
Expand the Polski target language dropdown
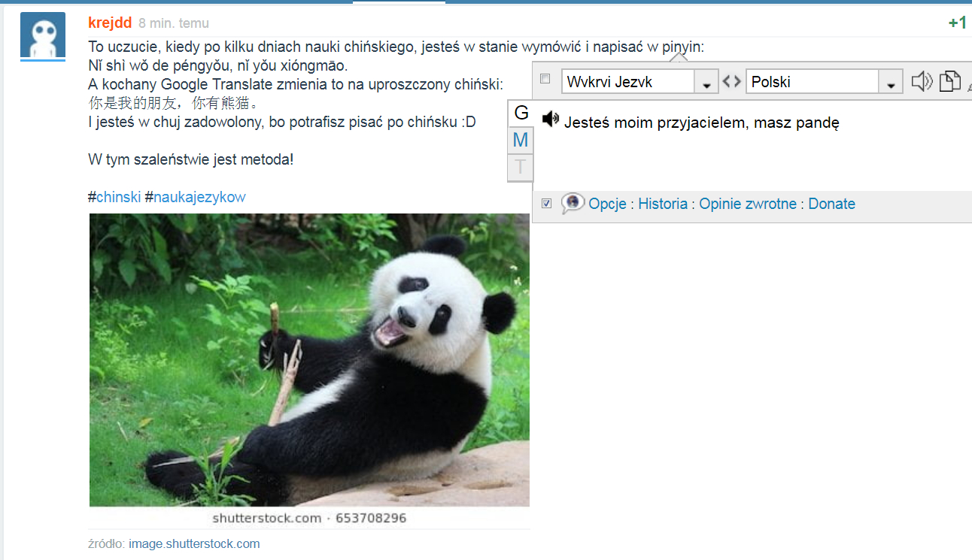[x=890, y=83]
